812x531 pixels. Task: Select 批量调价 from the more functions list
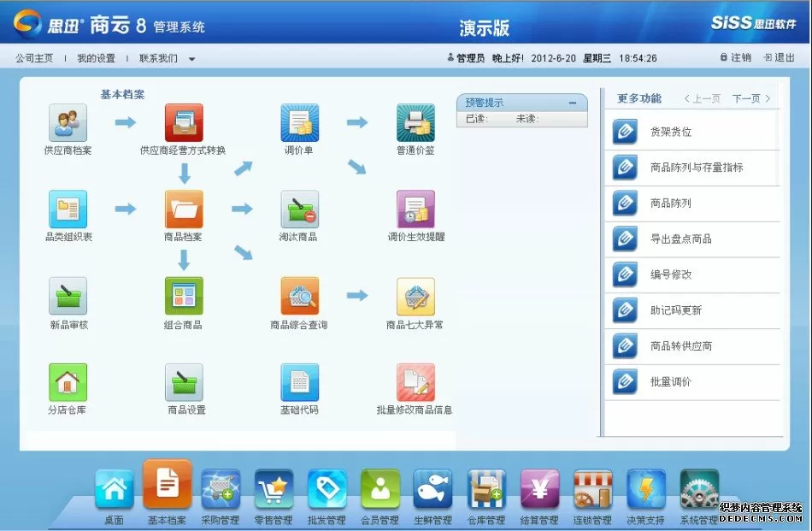(x=671, y=382)
